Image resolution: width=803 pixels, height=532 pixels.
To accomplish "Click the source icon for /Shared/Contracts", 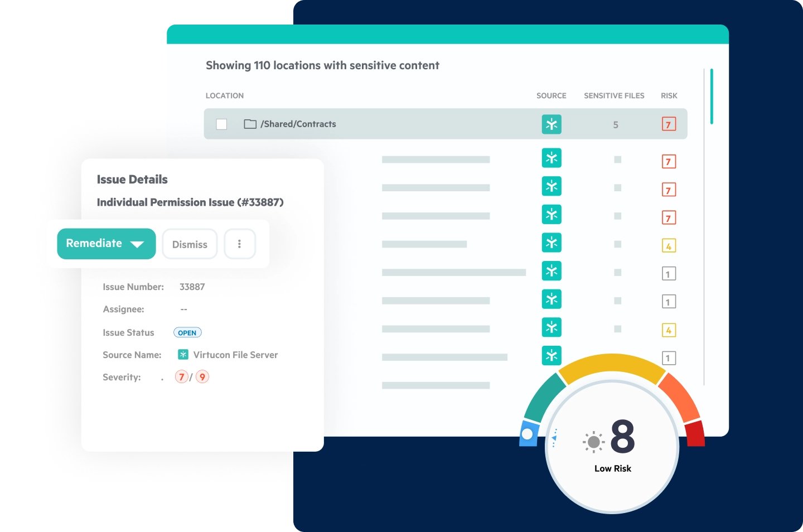I will [x=552, y=124].
